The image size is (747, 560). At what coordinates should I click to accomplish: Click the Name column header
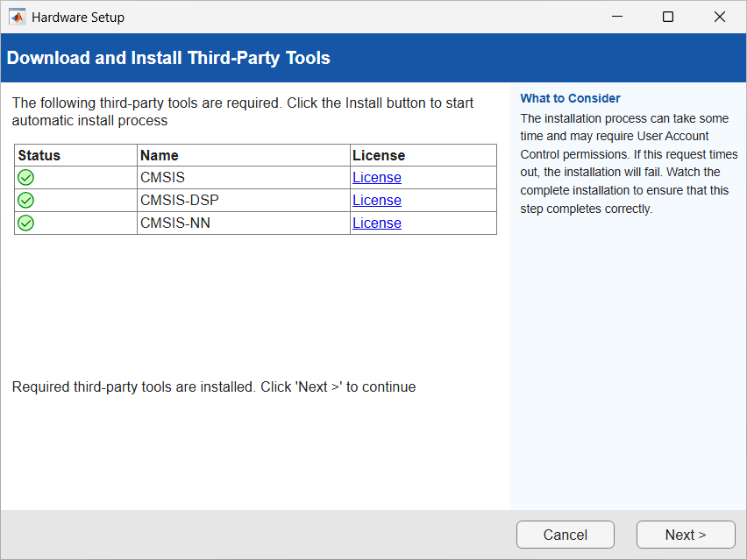(244, 155)
